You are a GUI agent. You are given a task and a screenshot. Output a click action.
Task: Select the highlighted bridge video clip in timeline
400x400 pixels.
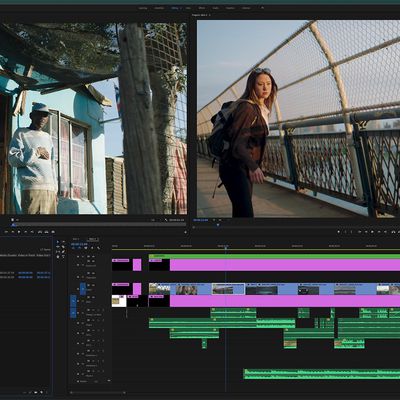coord(228,289)
